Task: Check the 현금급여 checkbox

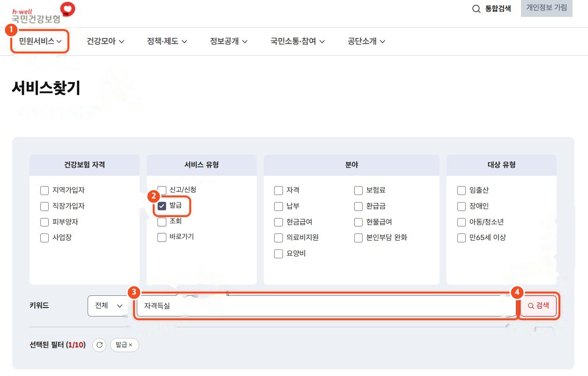Action: coord(278,222)
